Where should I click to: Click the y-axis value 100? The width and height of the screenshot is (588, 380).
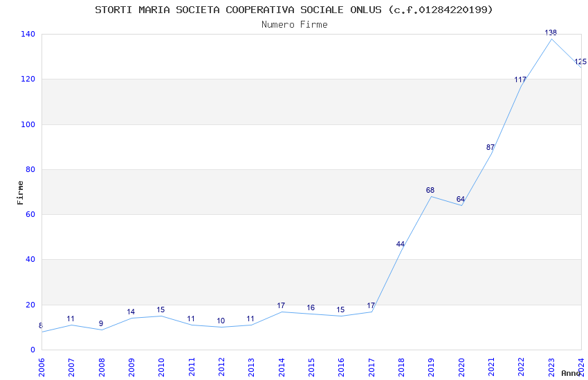tap(28, 124)
